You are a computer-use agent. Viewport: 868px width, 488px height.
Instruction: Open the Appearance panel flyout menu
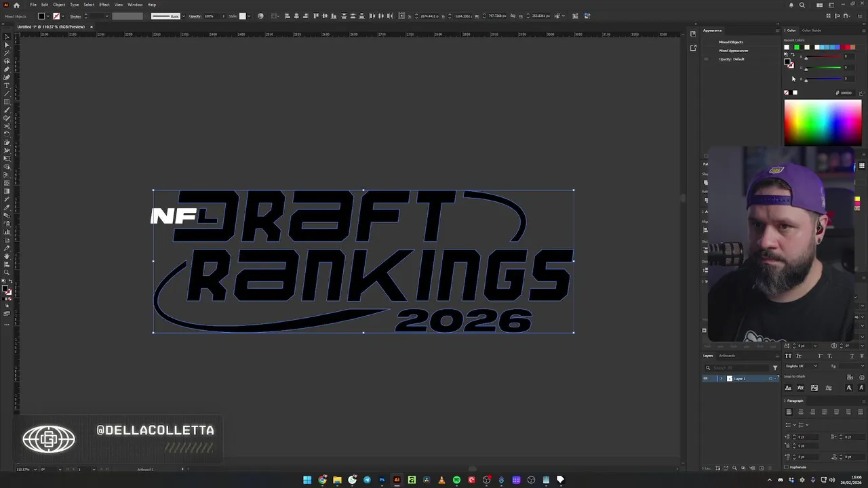point(777,30)
